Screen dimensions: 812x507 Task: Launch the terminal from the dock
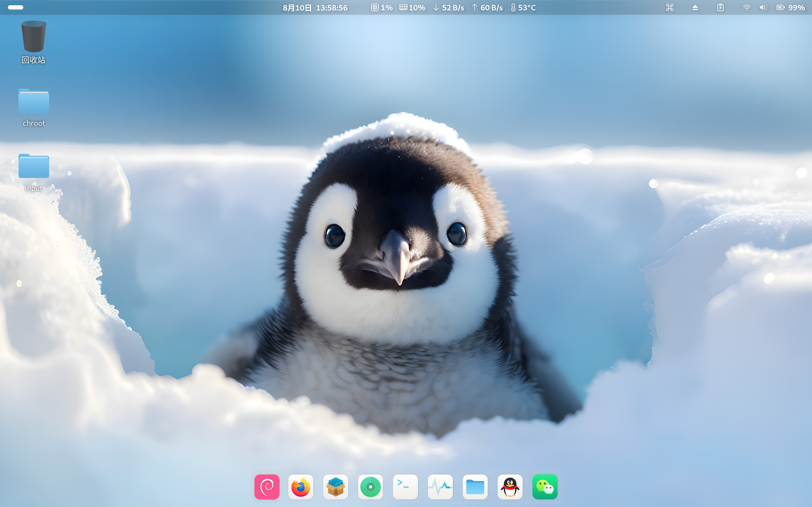405,487
